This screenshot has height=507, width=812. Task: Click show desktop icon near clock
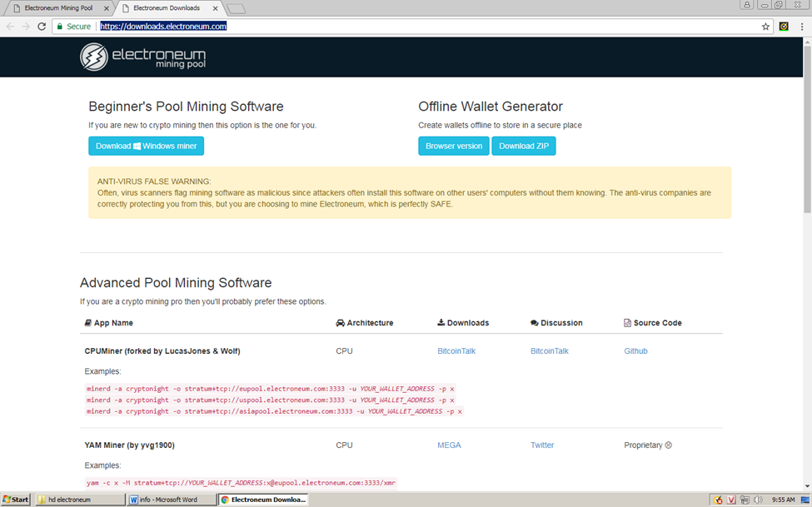805,500
